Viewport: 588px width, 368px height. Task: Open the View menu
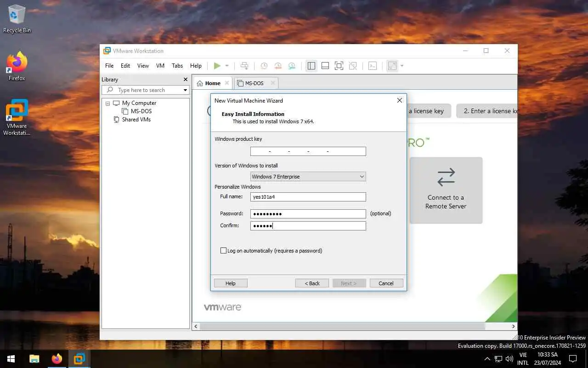pyautogui.click(x=143, y=66)
